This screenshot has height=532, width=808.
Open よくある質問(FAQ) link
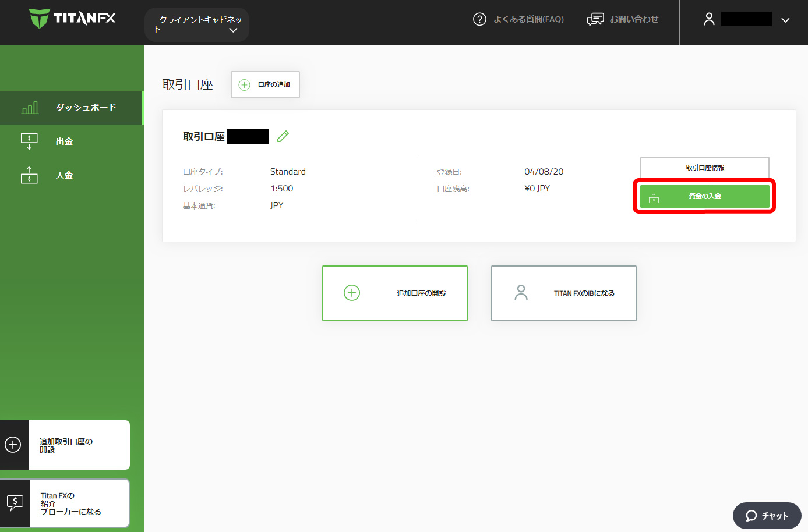528,19
